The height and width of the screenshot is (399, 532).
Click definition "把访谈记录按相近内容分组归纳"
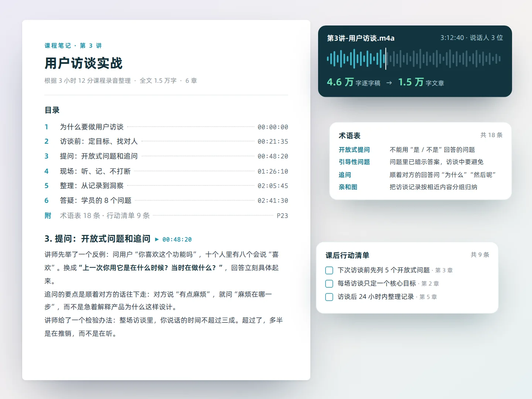point(433,187)
